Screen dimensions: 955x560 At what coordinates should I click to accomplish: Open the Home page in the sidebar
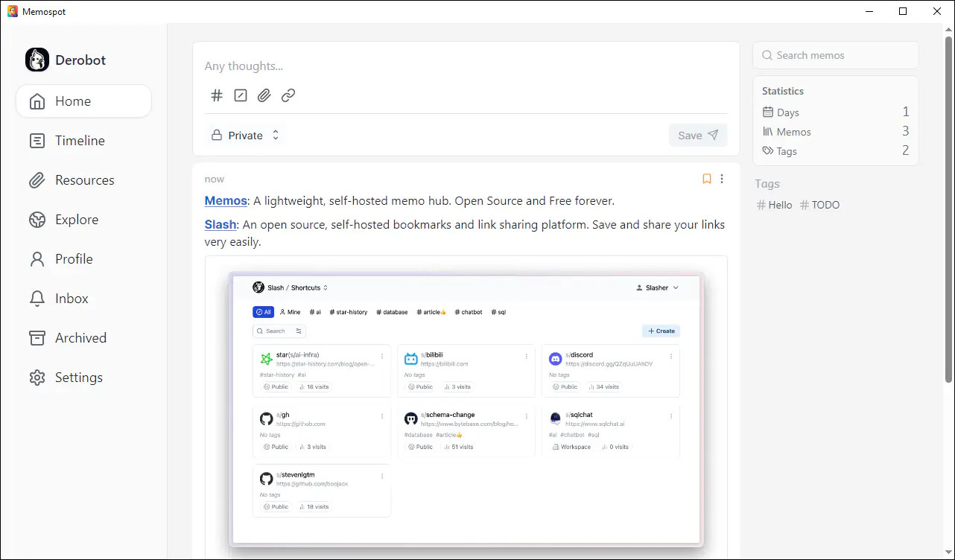(83, 101)
